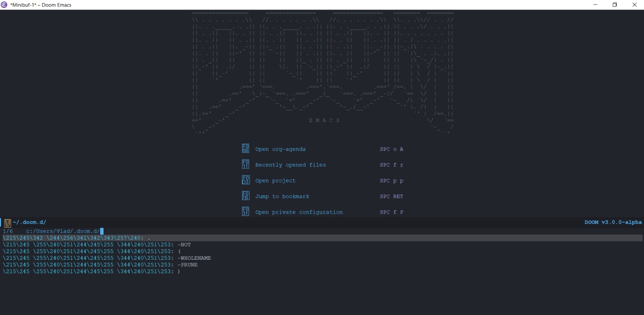Click the SPC RET keybinding text
Screen dimensions: 644x315
pos(391,196)
